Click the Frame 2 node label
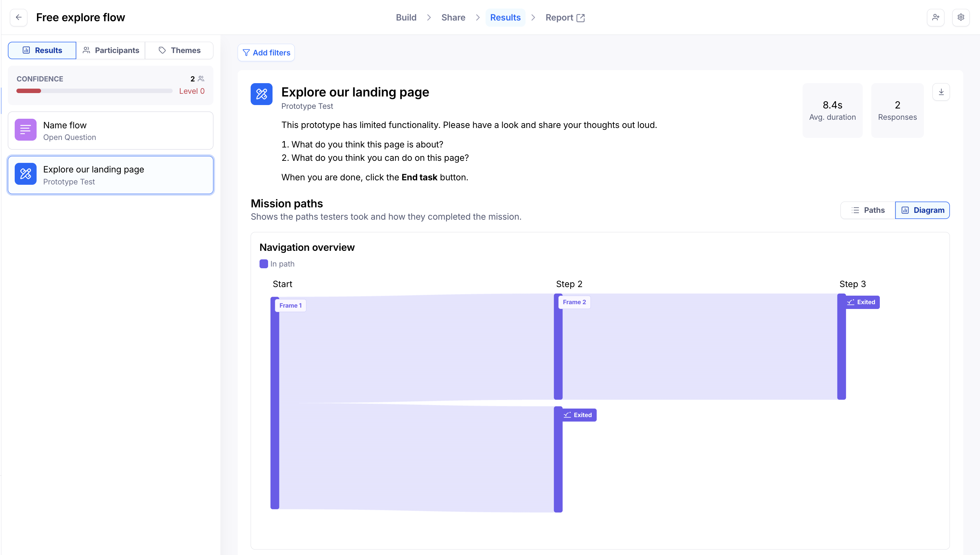 [x=574, y=302]
